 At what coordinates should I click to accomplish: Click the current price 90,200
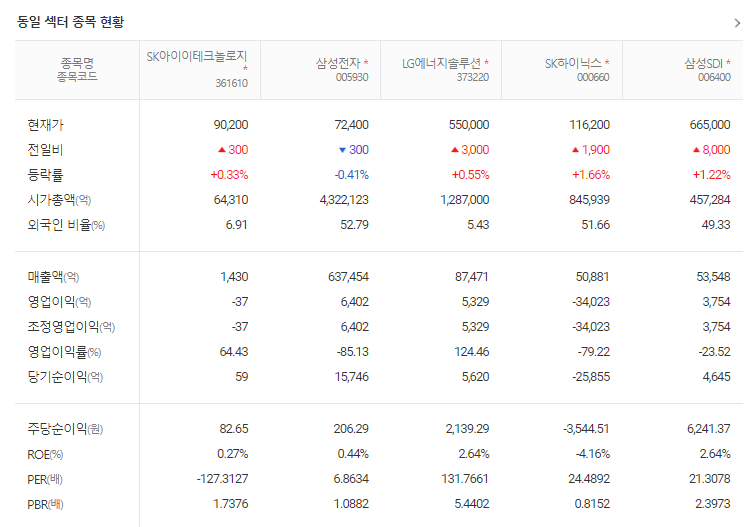(x=231, y=125)
